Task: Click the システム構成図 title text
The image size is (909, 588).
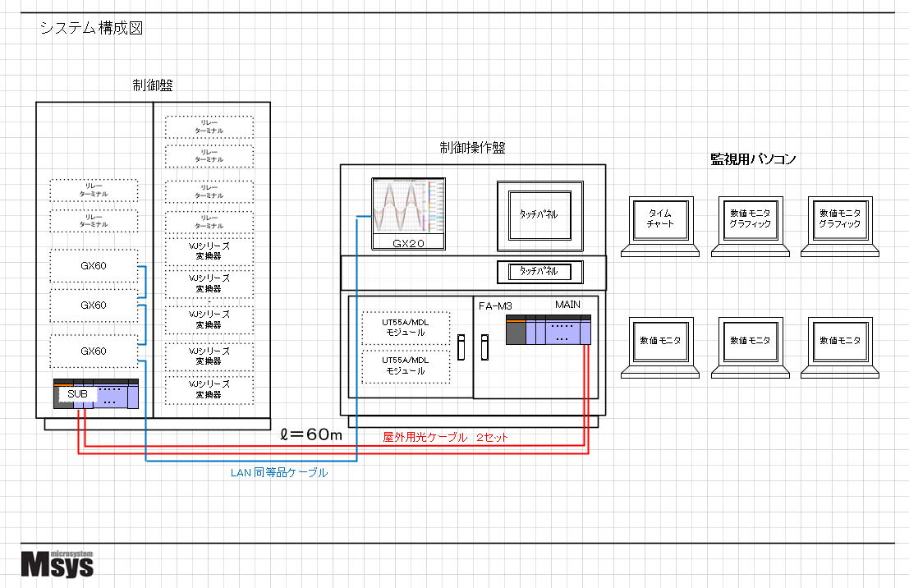Action: pyautogui.click(x=92, y=28)
